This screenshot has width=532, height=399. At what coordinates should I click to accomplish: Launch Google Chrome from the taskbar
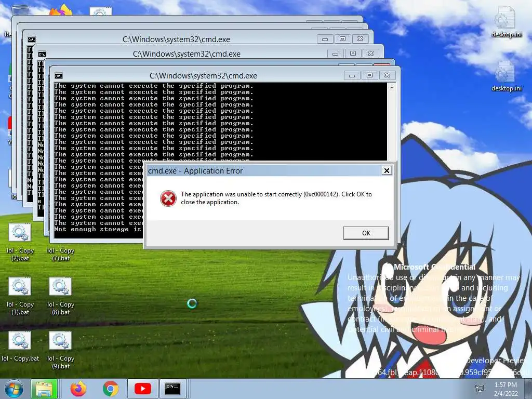111,389
